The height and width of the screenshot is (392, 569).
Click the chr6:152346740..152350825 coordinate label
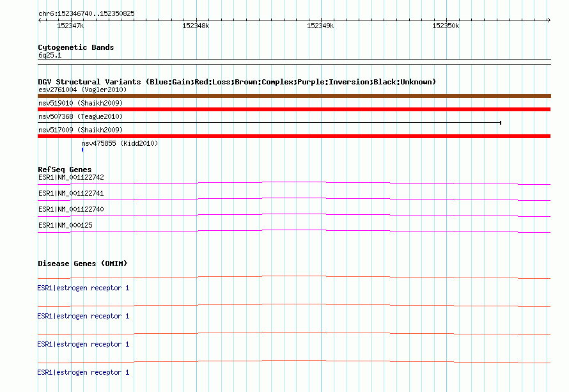click(x=86, y=13)
